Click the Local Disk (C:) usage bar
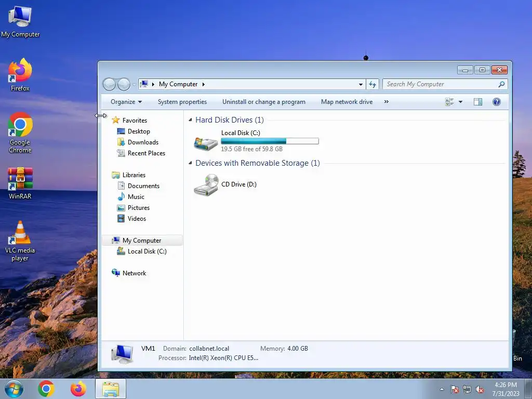 [x=270, y=141]
